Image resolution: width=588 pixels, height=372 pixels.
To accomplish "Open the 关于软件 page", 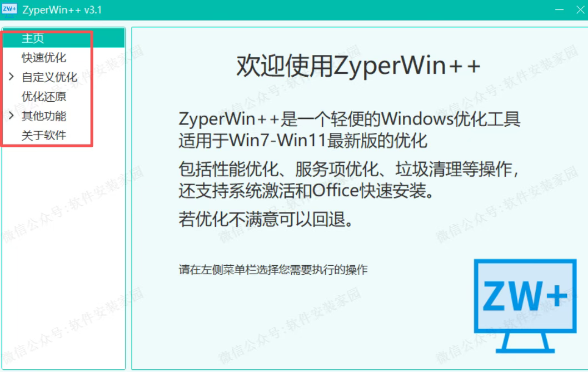I will [44, 135].
